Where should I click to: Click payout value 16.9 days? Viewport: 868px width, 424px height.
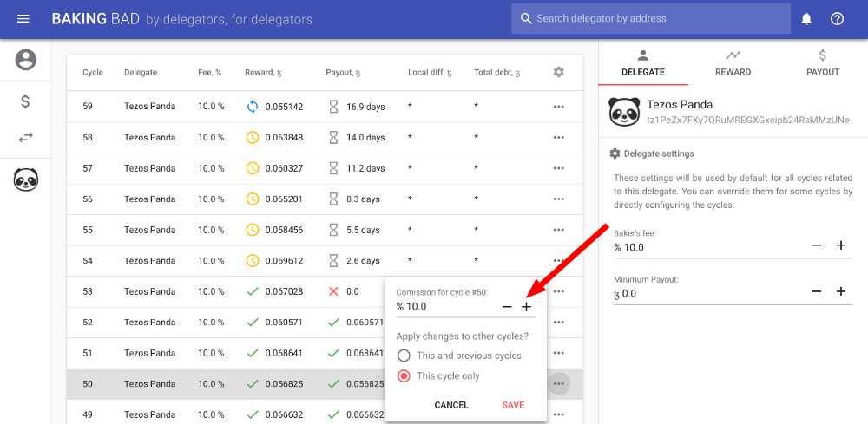point(365,107)
